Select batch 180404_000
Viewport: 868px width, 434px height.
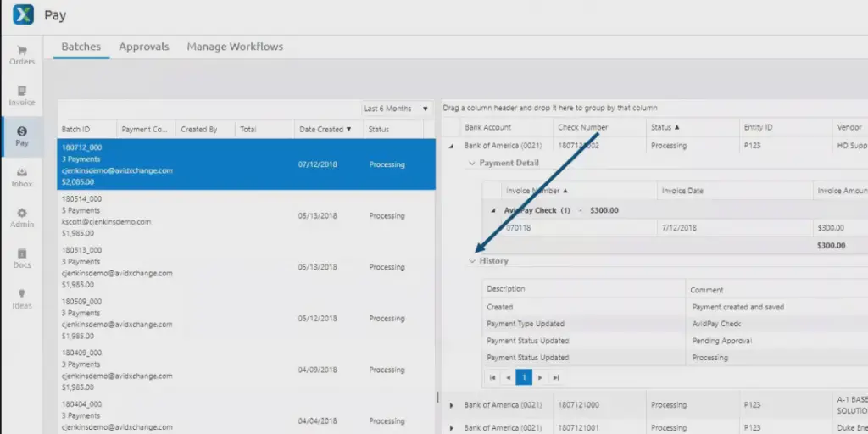click(x=247, y=415)
